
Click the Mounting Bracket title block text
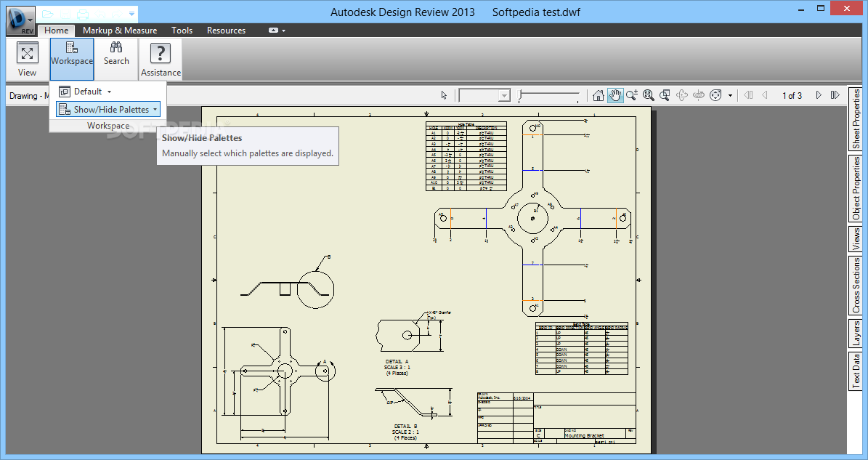point(584,435)
